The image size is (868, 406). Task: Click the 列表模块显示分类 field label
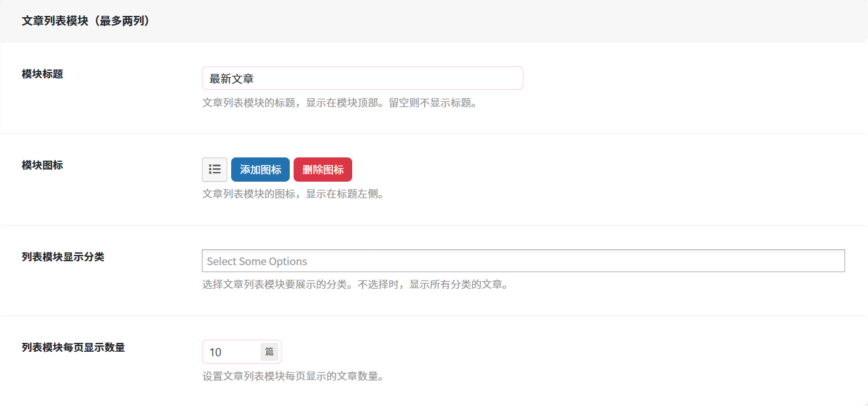point(63,257)
